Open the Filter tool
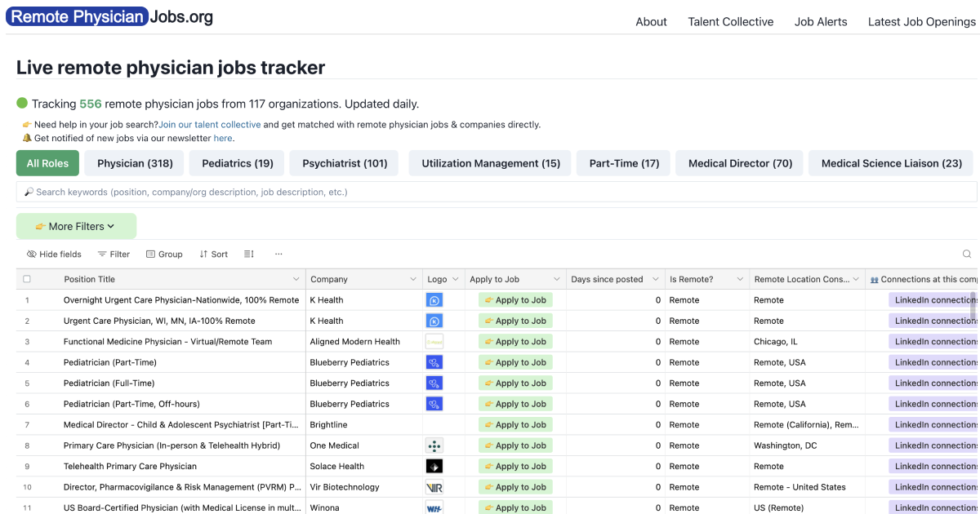The height and width of the screenshot is (514, 980). pyautogui.click(x=114, y=254)
